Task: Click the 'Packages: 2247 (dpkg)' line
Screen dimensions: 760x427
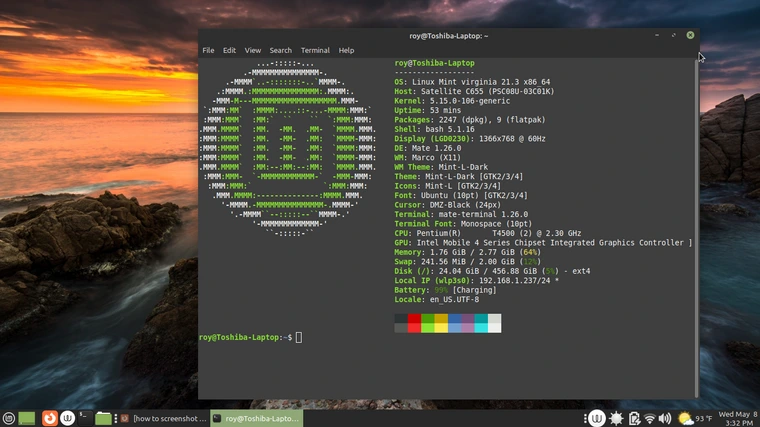Action: tap(470, 120)
